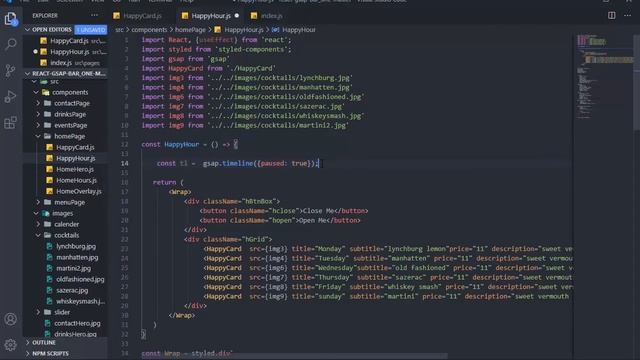Open the Accounts menu icon

tap(10, 319)
